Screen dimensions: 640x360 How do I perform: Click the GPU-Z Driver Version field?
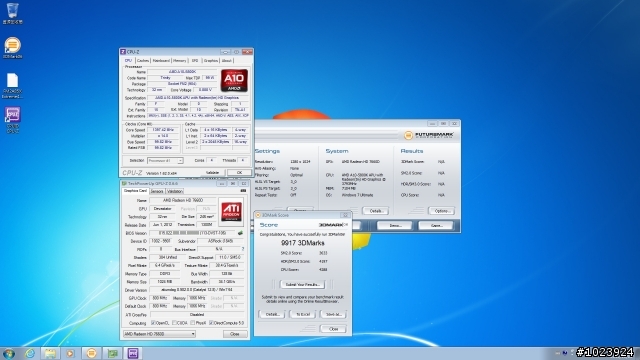(197, 290)
